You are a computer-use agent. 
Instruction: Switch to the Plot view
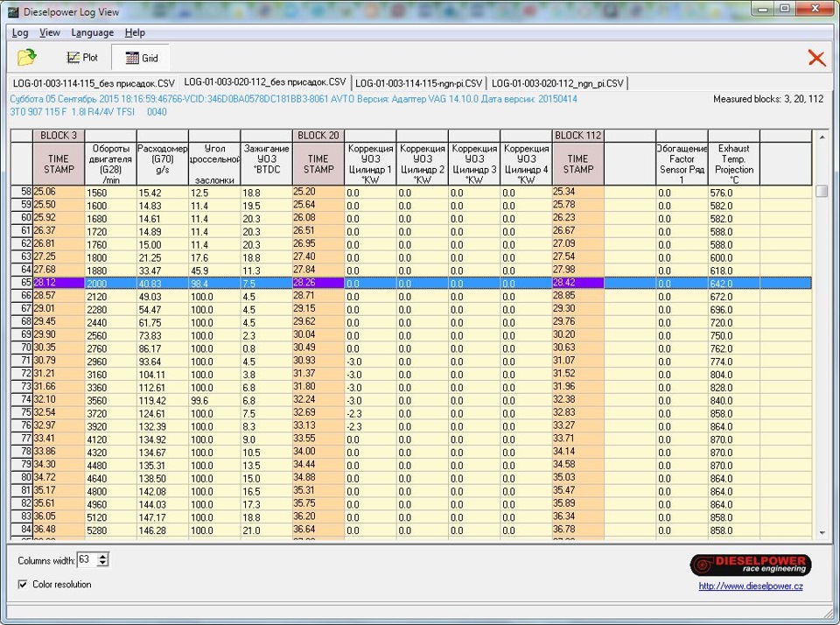(x=82, y=58)
